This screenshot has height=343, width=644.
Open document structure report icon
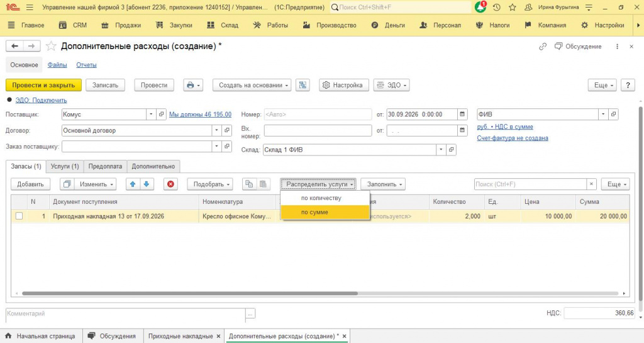click(303, 85)
